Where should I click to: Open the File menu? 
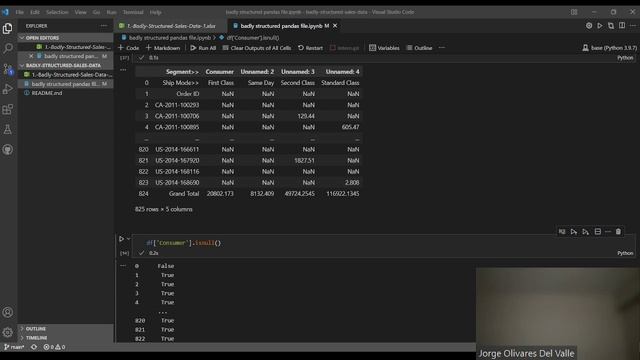[x=20, y=12]
